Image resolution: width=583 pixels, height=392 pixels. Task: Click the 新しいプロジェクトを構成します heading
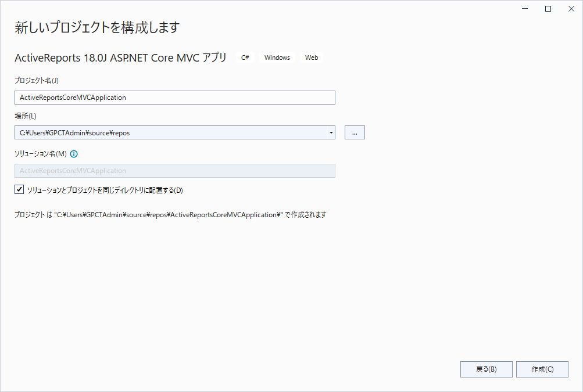(x=98, y=27)
